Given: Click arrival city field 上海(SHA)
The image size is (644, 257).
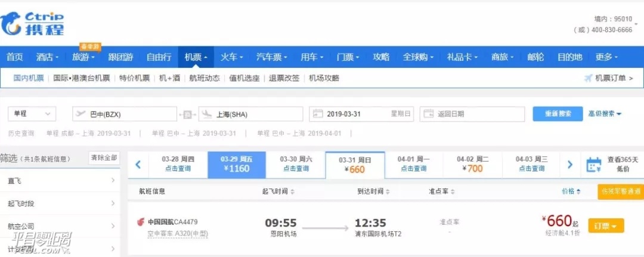Looking at the screenshot, I should [251, 114].
